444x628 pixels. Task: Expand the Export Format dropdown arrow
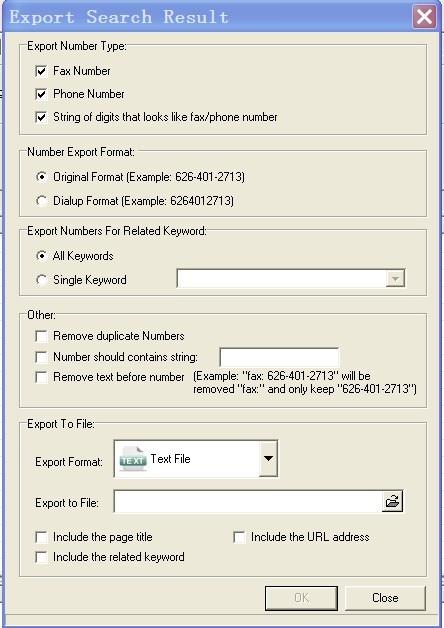click(x=268, y=459)
